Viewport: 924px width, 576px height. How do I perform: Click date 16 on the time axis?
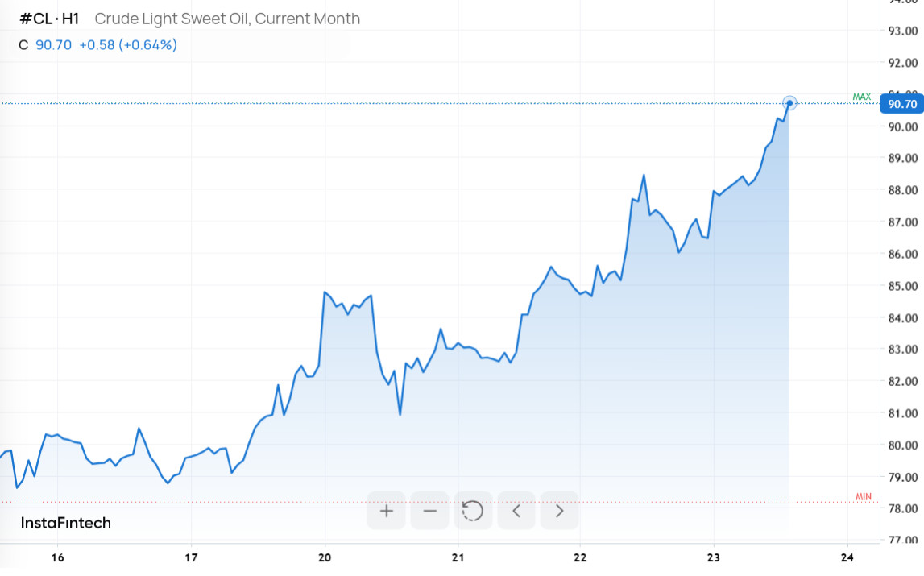click(x=58, y=557)
